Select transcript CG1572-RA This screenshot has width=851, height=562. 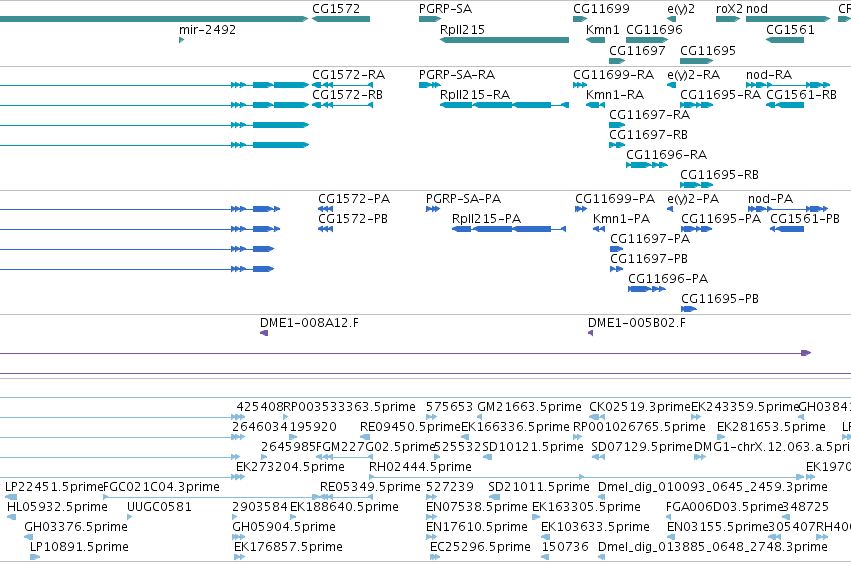(348, 74)
